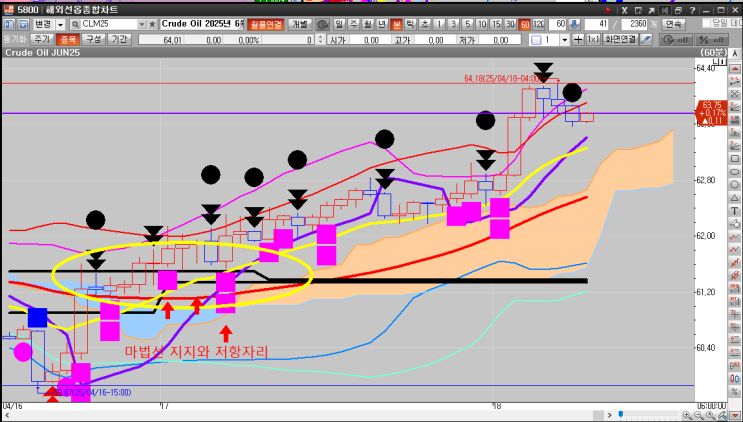Select the 구성 tab
The width and height of the screenshot is (743, 422).
coord(93,39)
